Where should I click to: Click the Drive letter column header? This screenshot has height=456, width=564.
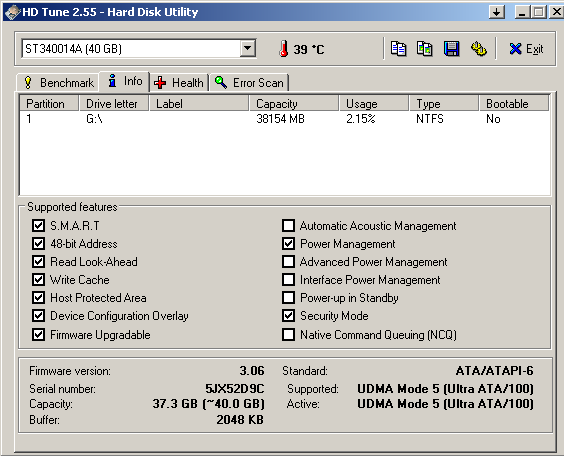pos(113,104)
